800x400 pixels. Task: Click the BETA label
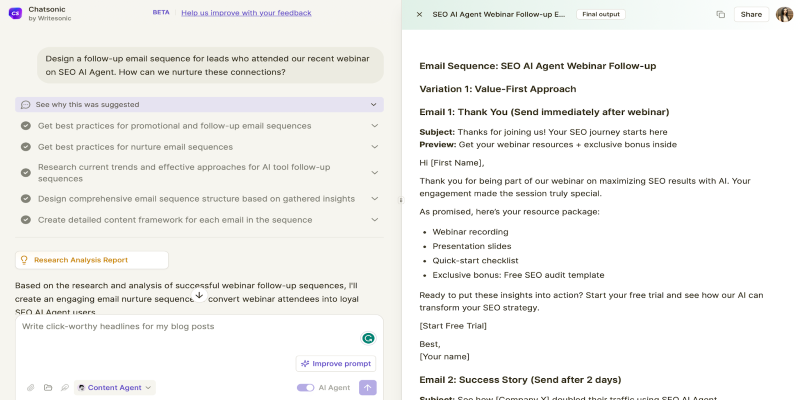(x=161, y=13)
